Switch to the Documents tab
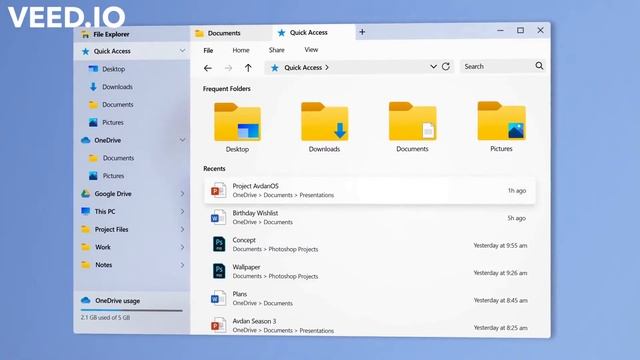 click(x=231, y=33)
